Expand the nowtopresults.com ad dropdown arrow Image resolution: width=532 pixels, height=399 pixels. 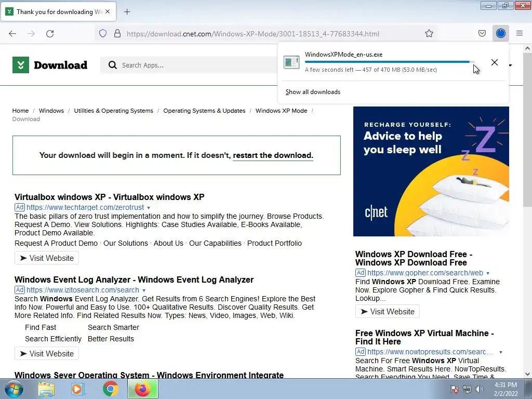pyautogui.click(x=501, y=352)
